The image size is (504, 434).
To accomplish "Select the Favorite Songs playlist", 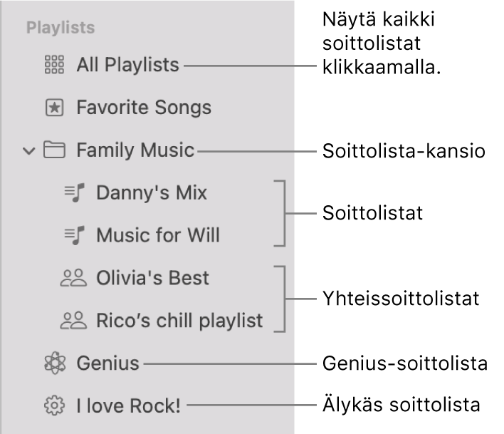I will point(144,108).
